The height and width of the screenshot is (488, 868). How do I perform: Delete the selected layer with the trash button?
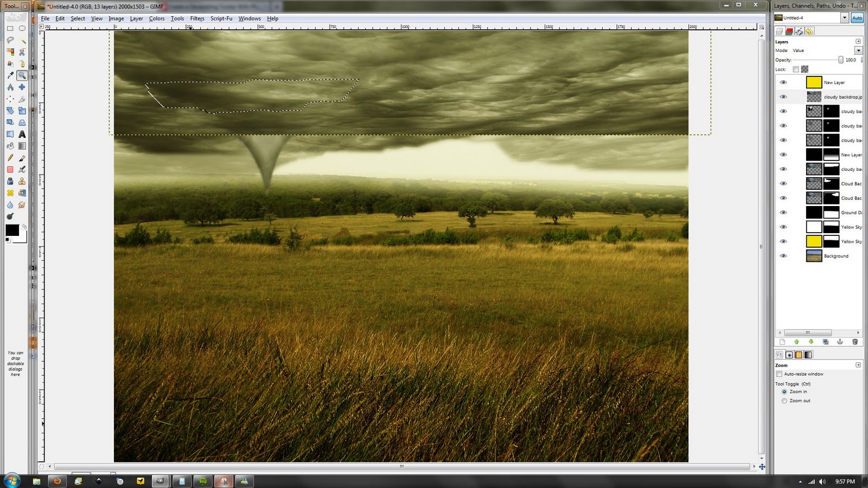point(856,342)
